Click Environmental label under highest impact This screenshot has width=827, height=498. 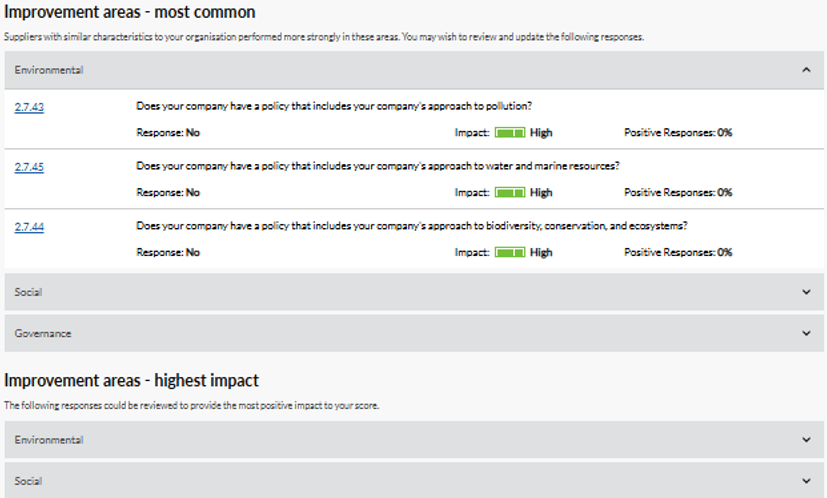point(49,440)
